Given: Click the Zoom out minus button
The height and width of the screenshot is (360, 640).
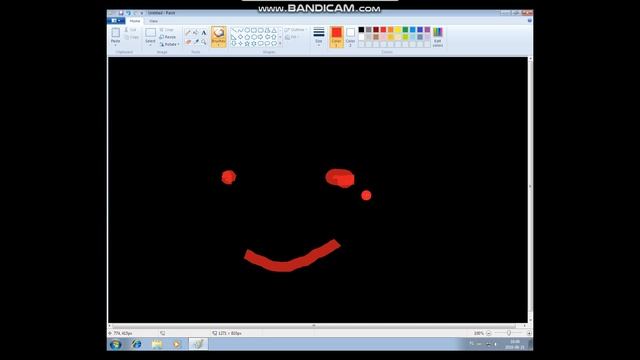Looking at the screenshot, I should coord(489,333).
